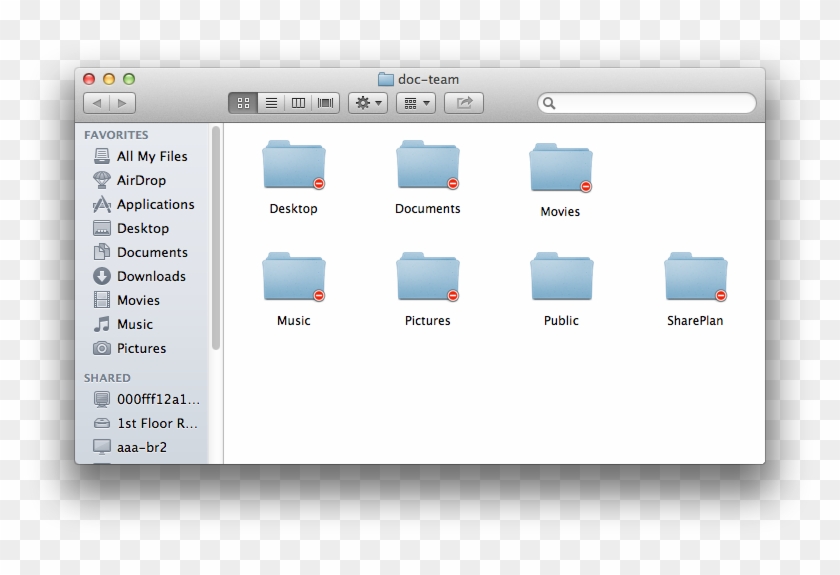840x575 pixels.
Task: Open Music in sidebar favorites
Action: tap(141, 324)
